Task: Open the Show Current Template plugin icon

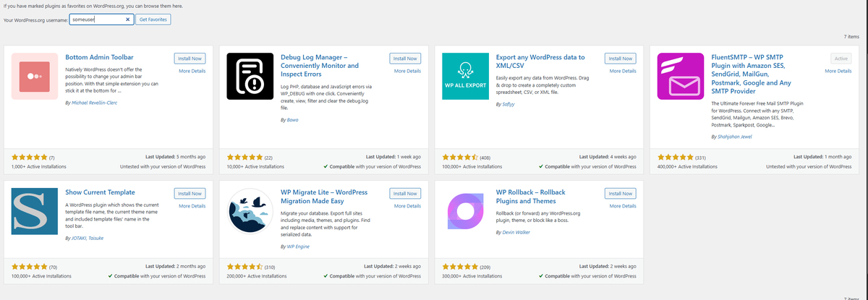Action: point(35,210)
